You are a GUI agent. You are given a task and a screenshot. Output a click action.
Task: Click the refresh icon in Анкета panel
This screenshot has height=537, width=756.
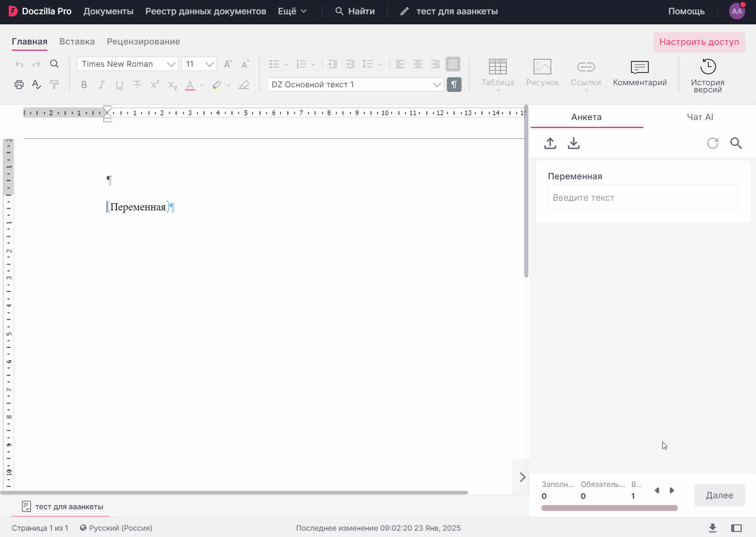712,143
